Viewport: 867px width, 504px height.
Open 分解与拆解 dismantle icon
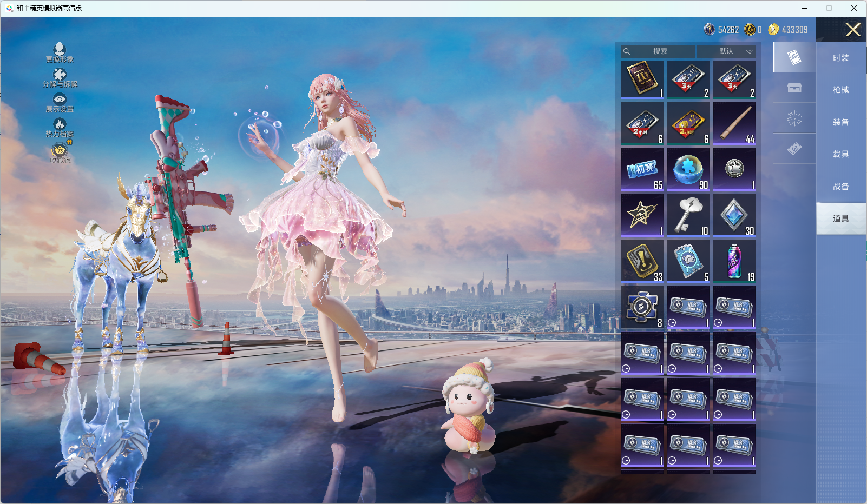(60, 78)
